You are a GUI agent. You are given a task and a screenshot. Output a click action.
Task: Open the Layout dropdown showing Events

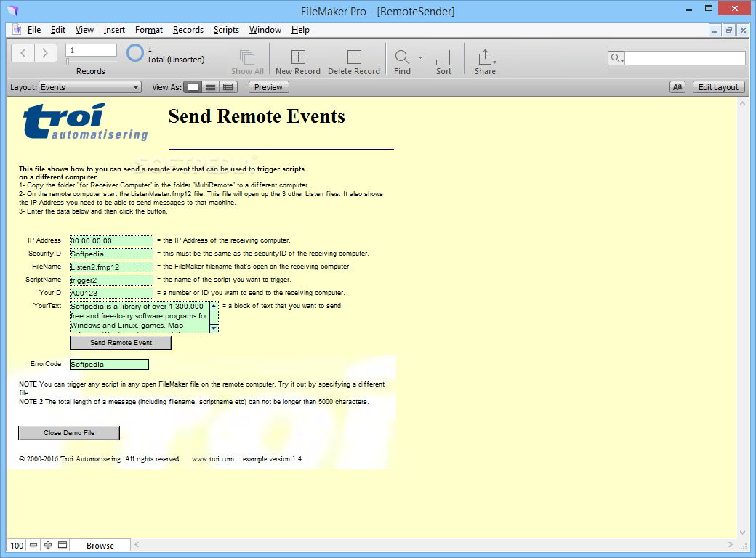coord(89,87)
